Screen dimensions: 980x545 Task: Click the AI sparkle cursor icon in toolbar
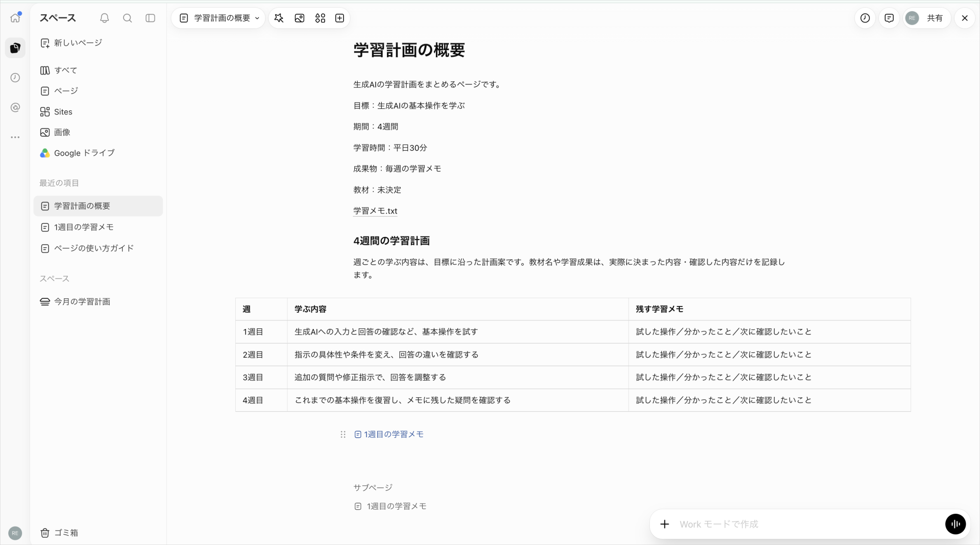[279, 18]
